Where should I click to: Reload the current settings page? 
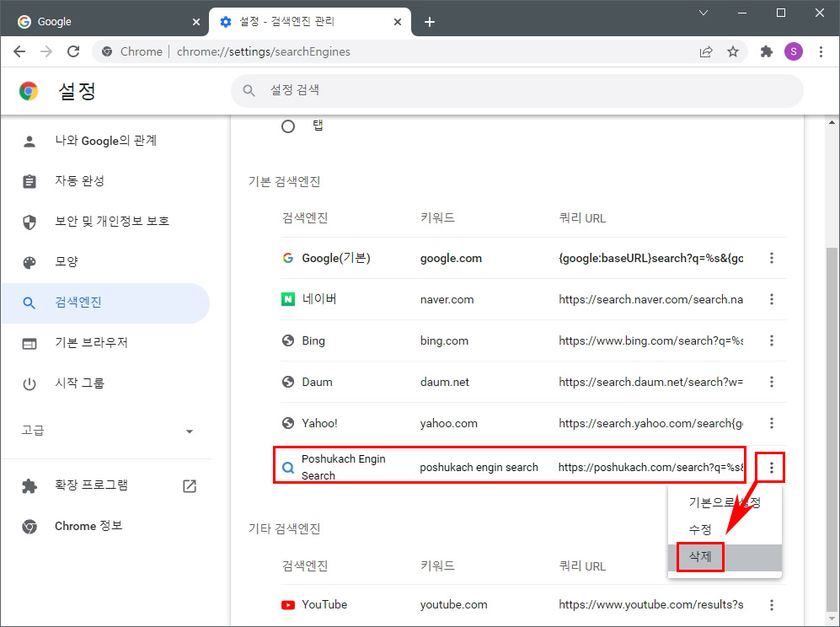pos(73,51)
